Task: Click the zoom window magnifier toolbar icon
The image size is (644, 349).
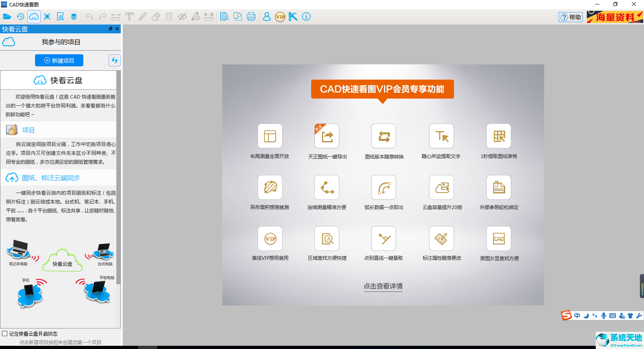Action: pos(60,17)
